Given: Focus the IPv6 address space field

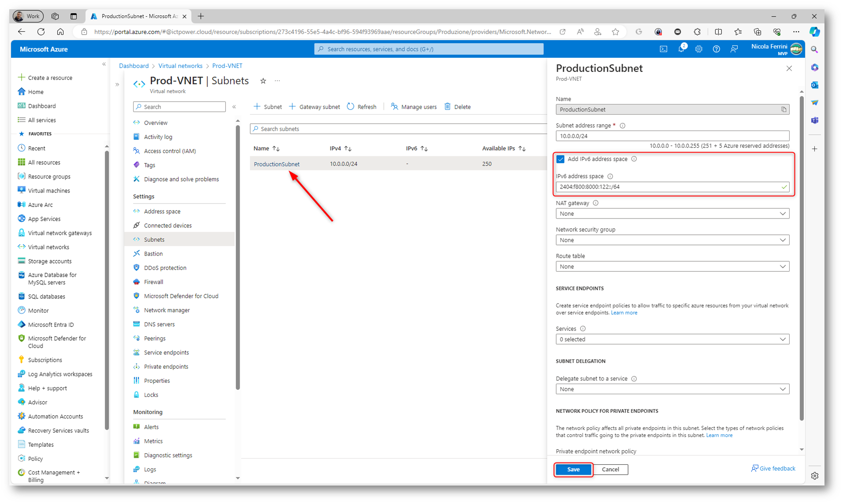Looking at the screenshot, I should [672, 187].
